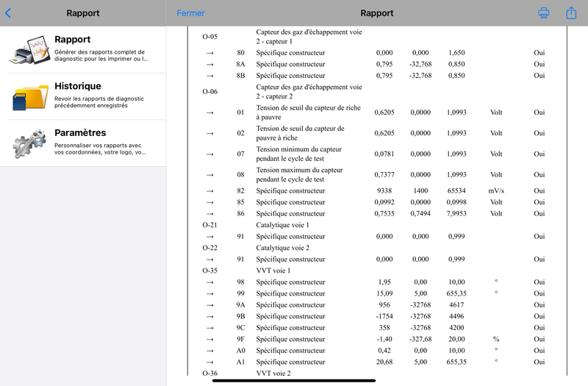The image size is (588, 386).
Task: Click the value 9338 in row 82
Action: coord(384,191)
